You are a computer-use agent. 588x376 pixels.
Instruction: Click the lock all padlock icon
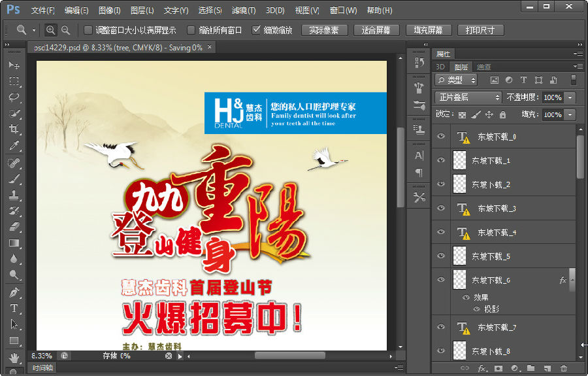tap(502, 114)
